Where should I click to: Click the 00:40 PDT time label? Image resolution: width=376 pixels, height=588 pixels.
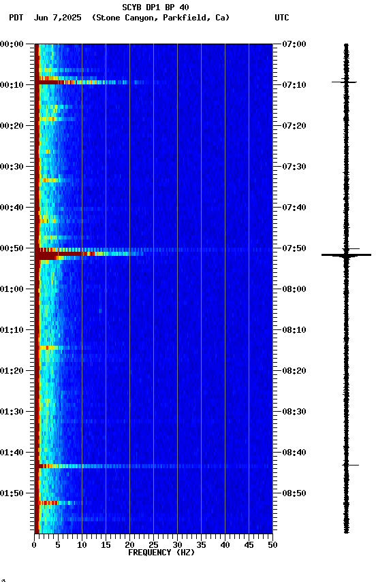(12, 208)
